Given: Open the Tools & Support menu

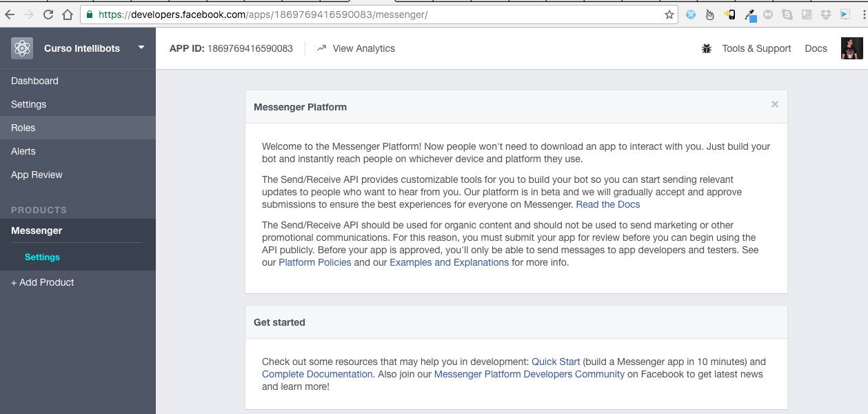Looking at the screenshot, I should (756, 48).
